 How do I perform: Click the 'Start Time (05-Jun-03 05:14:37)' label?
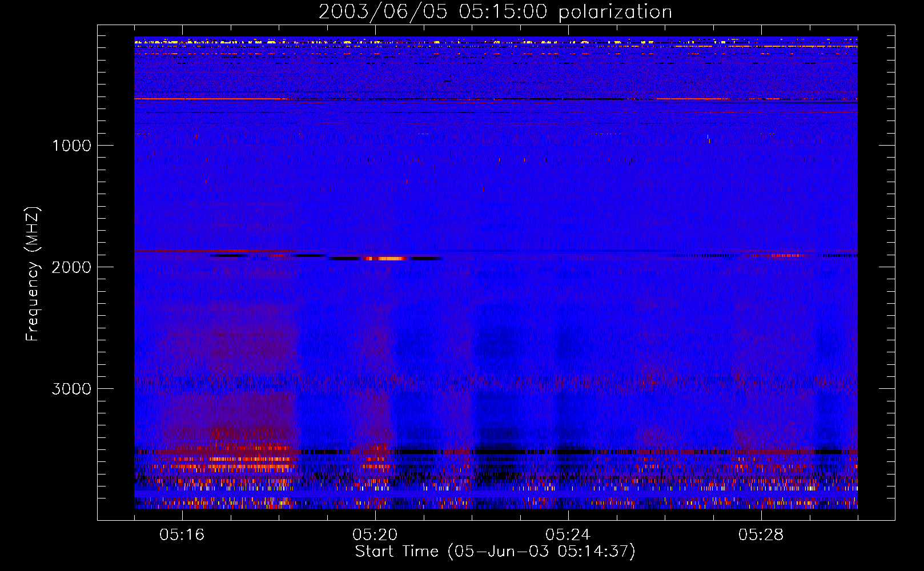point(495,552)
